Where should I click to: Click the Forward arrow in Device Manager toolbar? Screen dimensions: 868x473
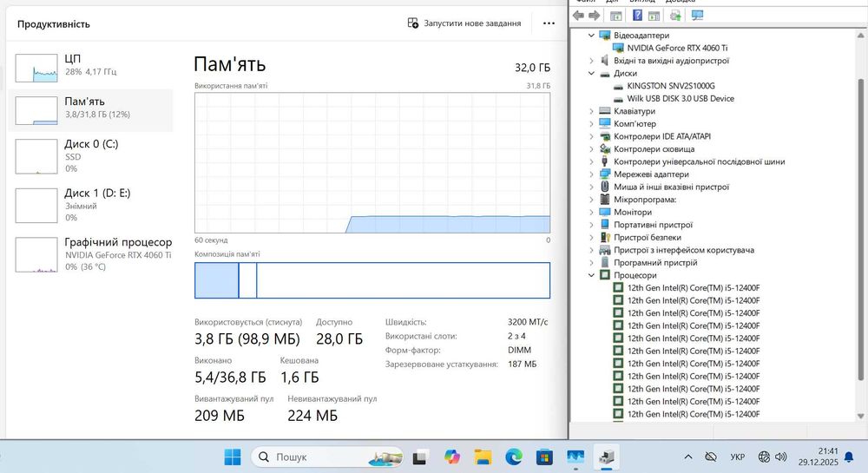coord(594,16)
